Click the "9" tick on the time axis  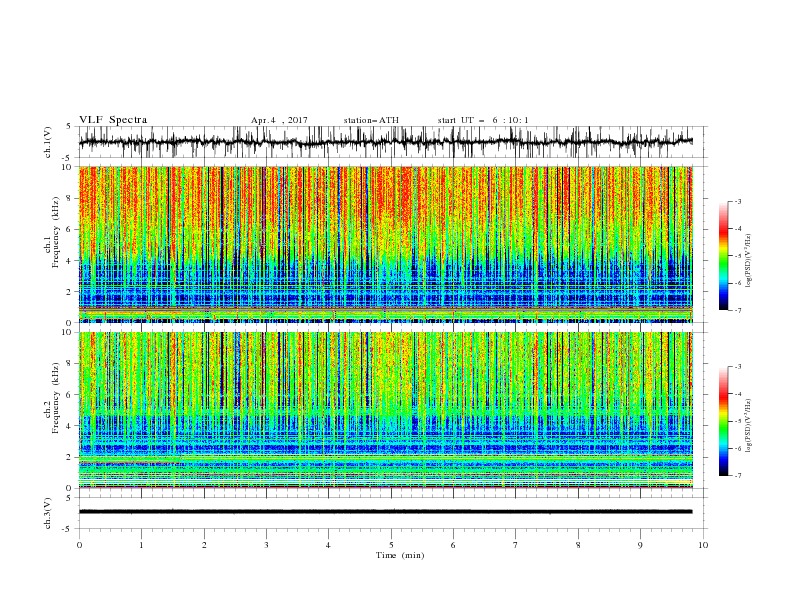coord(640,545)
